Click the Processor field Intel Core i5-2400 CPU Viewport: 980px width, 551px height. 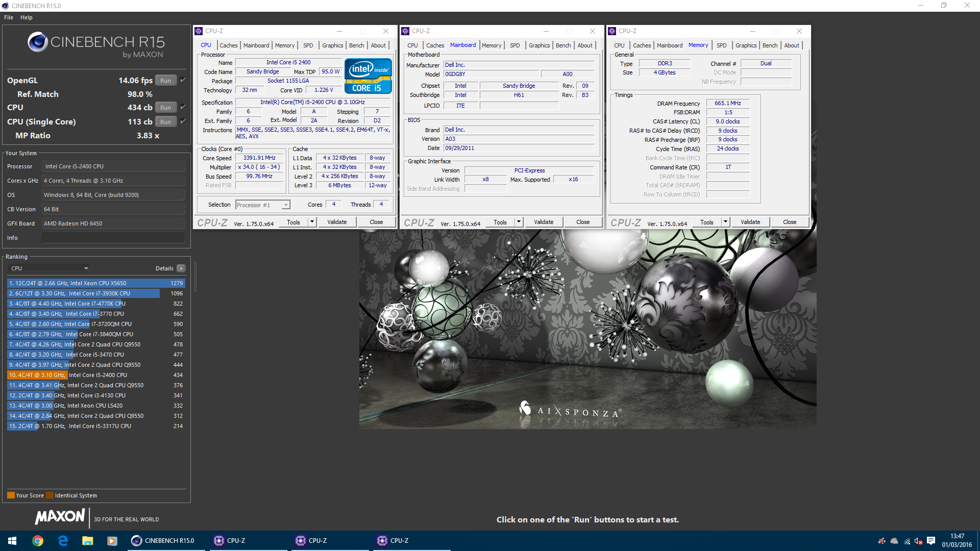[x=113, y=166]
